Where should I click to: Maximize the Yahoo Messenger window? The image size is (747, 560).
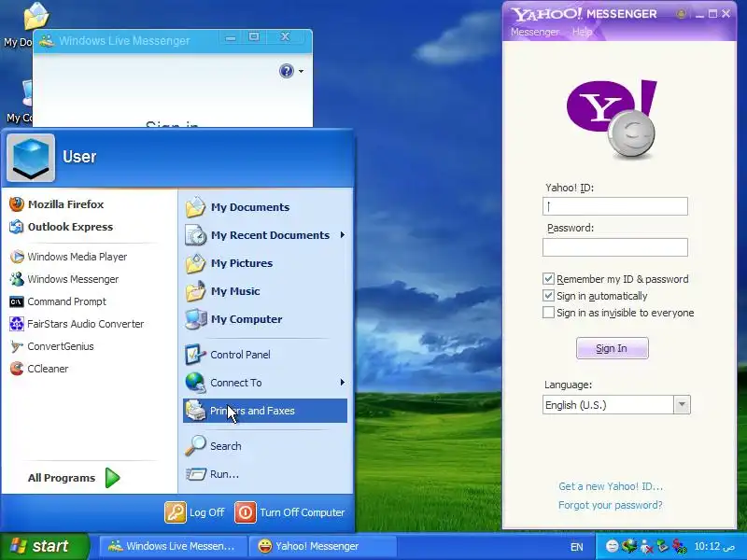coord(712,14)
